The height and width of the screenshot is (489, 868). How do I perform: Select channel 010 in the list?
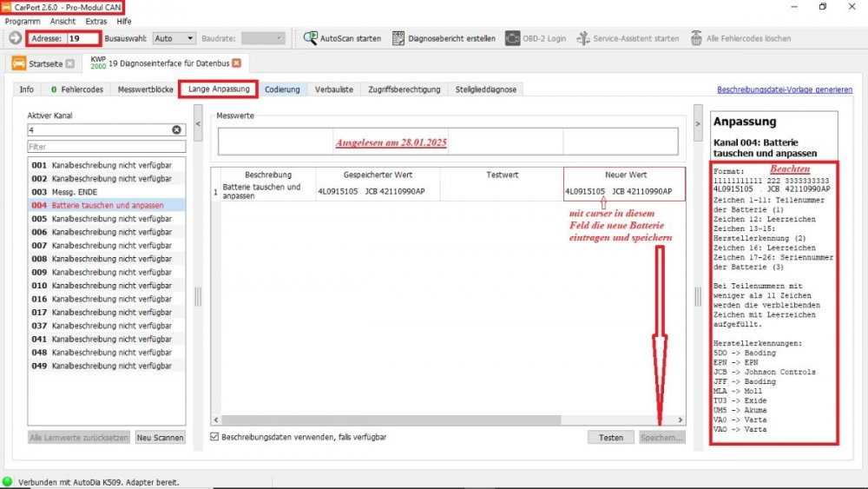click(x=107, y=285)
